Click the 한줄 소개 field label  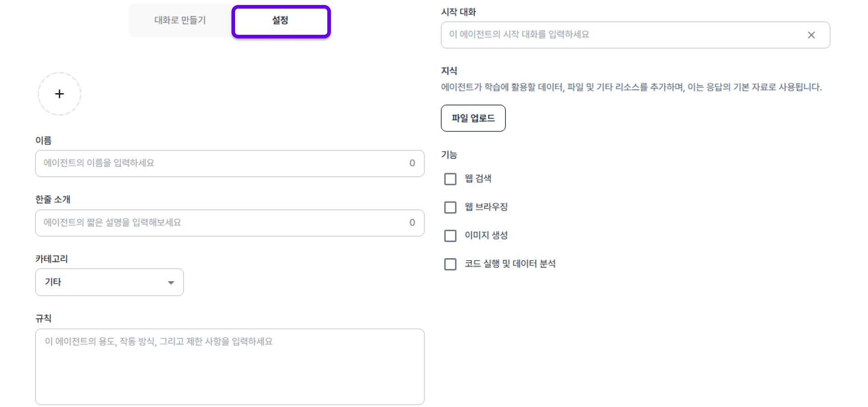coord(53,199)
